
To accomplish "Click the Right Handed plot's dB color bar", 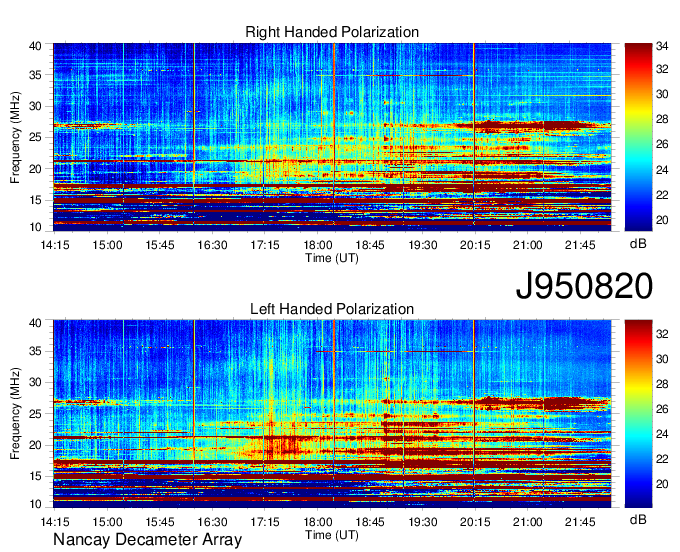I will (x=638, y=137).
